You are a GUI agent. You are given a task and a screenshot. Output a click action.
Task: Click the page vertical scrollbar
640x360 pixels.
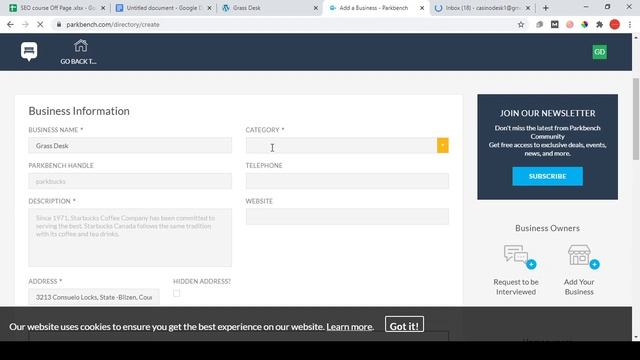point(636,118)
